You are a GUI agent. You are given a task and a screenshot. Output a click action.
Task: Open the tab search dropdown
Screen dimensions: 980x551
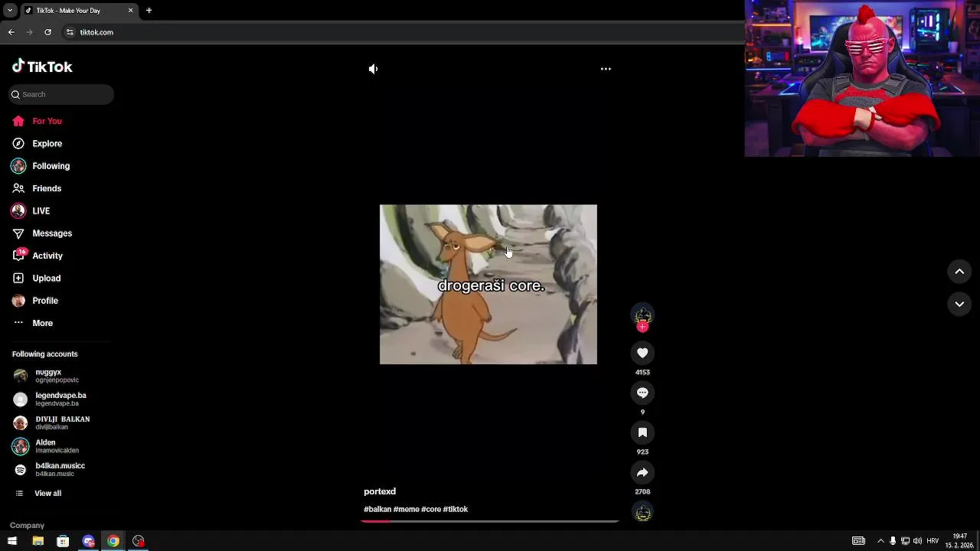(x=9, y=11)
